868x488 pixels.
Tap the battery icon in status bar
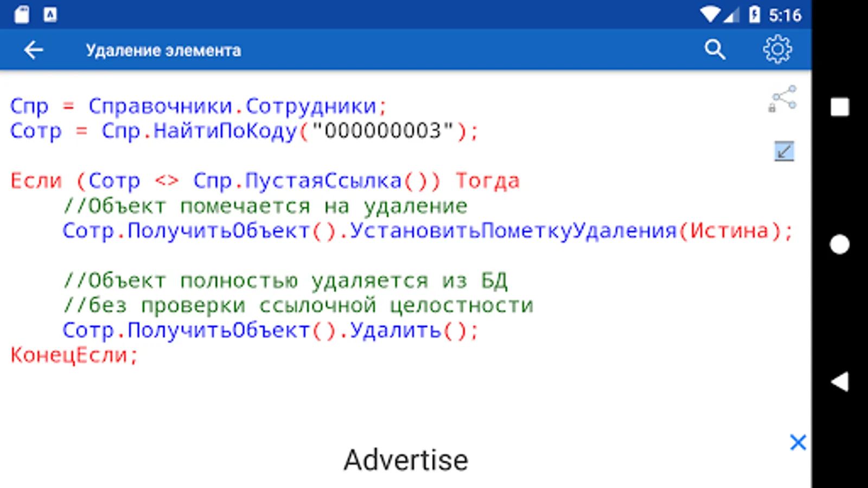(754, 15)
